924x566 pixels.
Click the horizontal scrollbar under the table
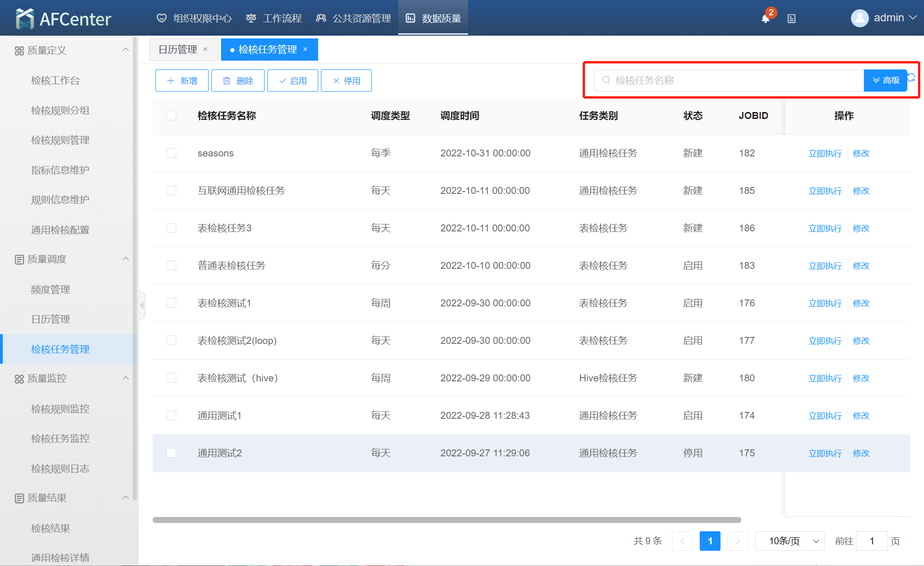tap(446, 520)
